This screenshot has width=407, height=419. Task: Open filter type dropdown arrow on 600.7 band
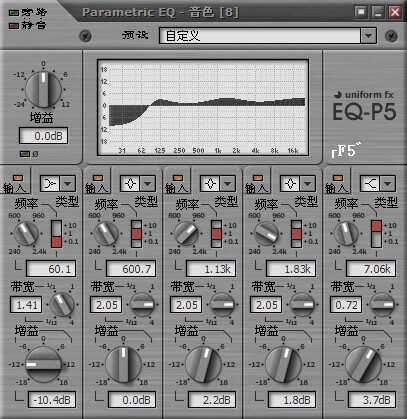[148, 183]
